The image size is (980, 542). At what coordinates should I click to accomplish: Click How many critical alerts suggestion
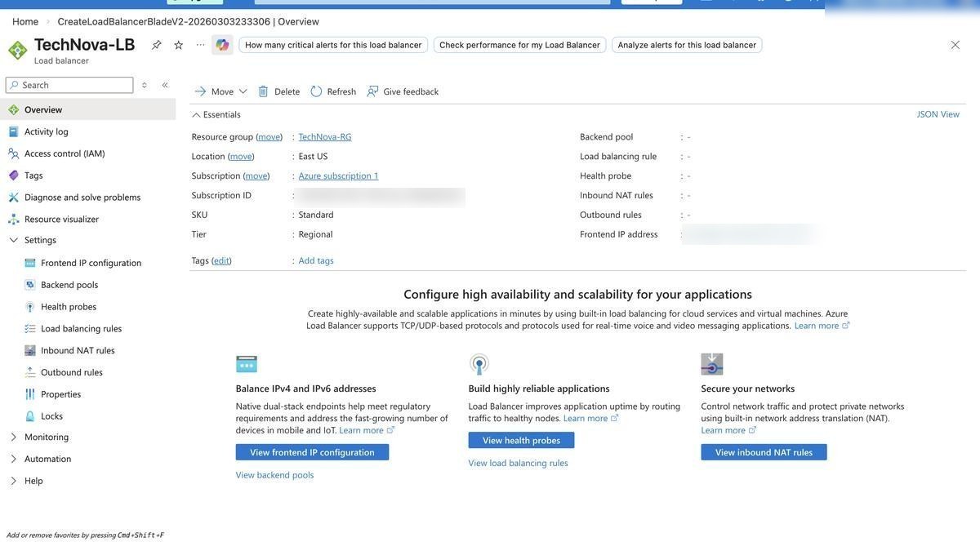[x=333, y=45]
